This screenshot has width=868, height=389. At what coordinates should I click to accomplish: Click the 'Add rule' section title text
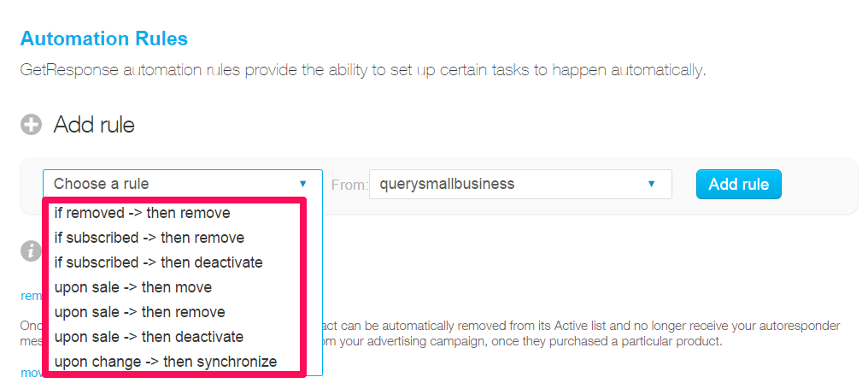point(94,125)
